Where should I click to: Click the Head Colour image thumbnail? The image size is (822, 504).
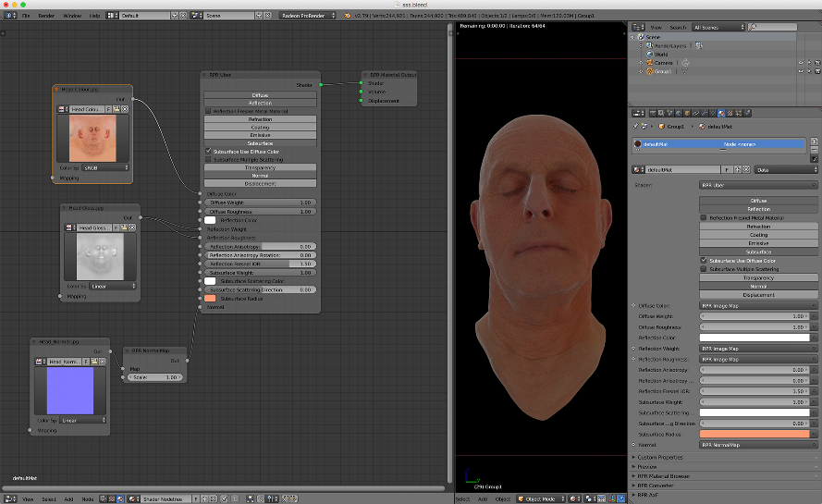click(x=92, y=138)
